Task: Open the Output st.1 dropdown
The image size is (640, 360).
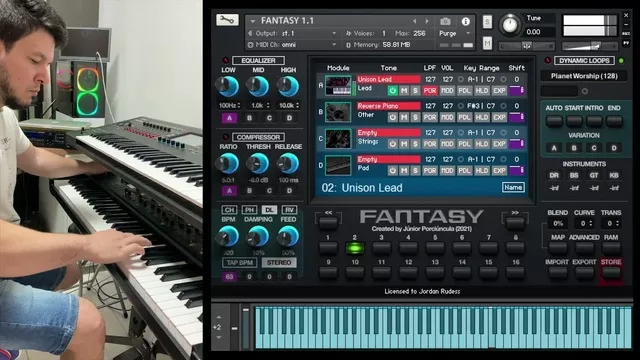Action: pos(292,33)
